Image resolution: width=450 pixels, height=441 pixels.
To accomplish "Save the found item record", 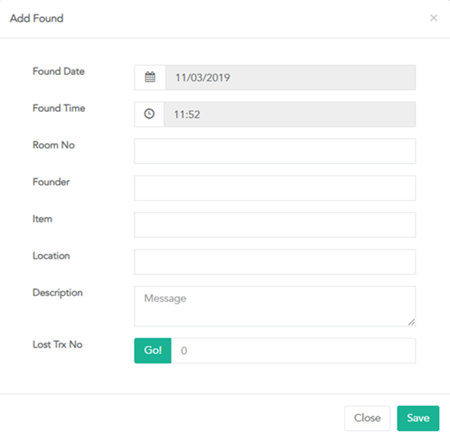I will [x=418, y=418].
